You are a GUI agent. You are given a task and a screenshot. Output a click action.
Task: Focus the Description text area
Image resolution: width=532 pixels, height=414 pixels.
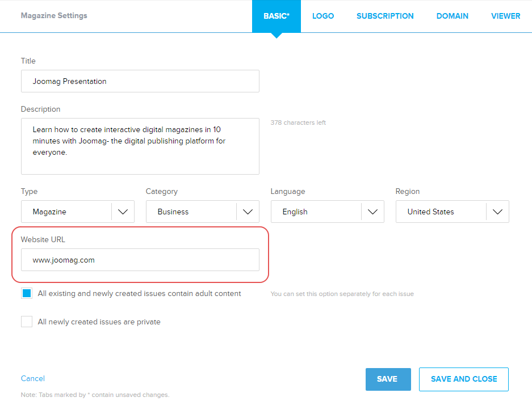pyautogui.click(x=140, y=146)
